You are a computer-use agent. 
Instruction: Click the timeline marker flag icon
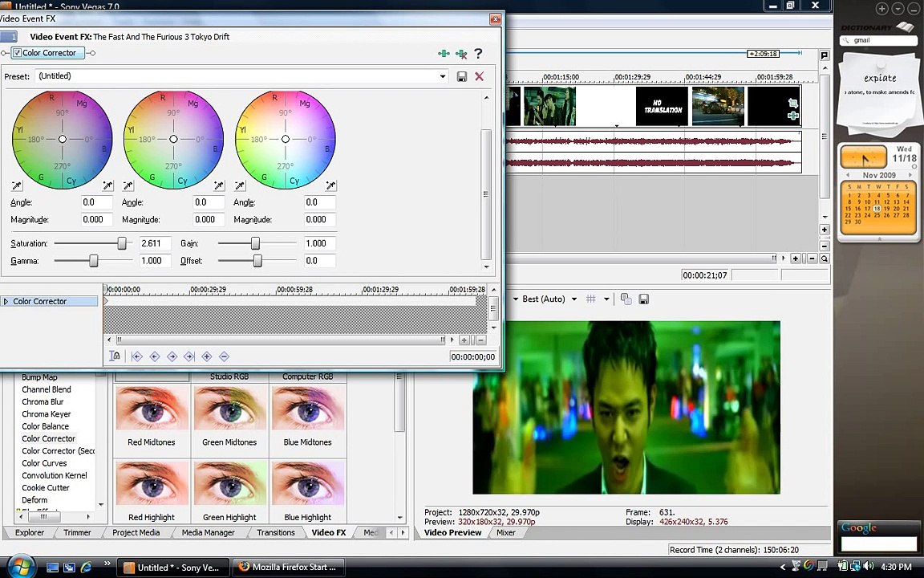point(825,55)
